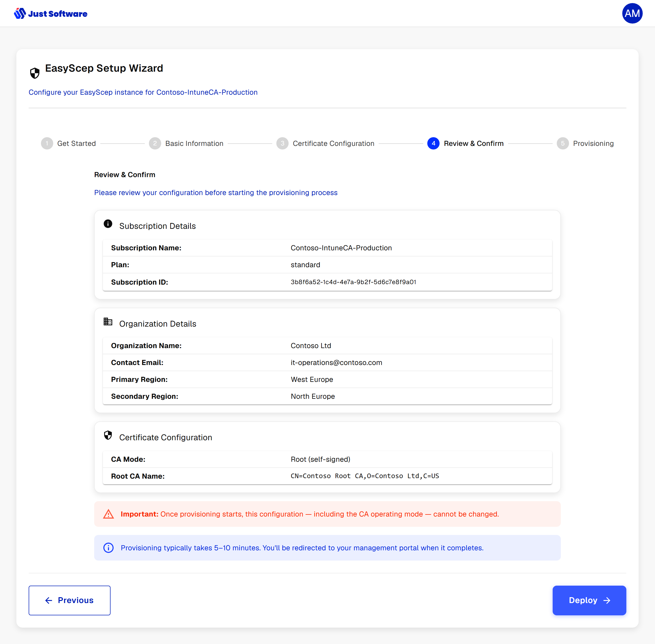This screenshot has width=655, height=644.
Task: Click the Previous button
Action: point(69,600)
